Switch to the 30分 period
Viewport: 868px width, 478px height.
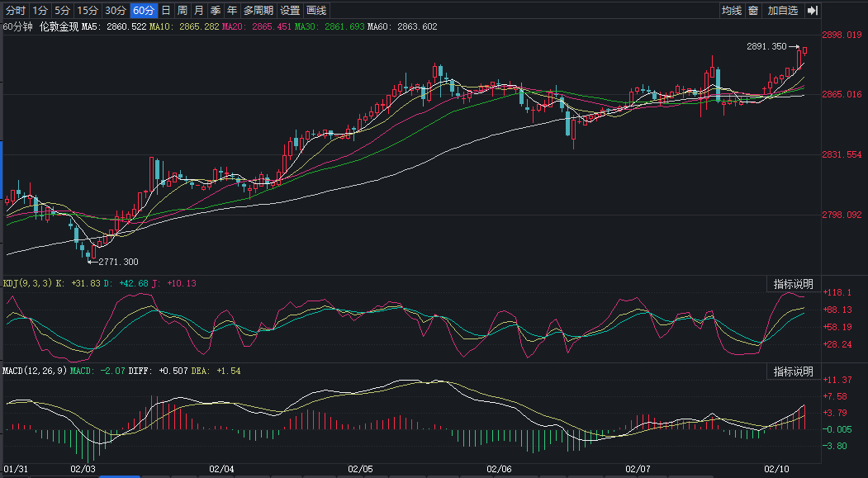116,10
